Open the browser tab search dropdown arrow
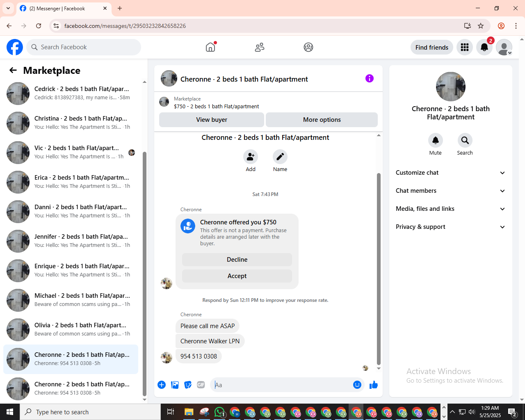 [x=8, y=8]
